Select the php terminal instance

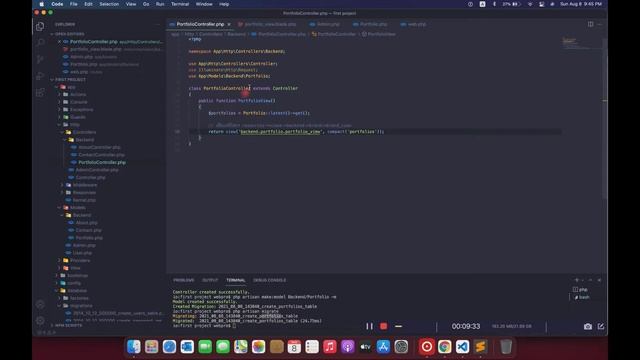point(581,289)
